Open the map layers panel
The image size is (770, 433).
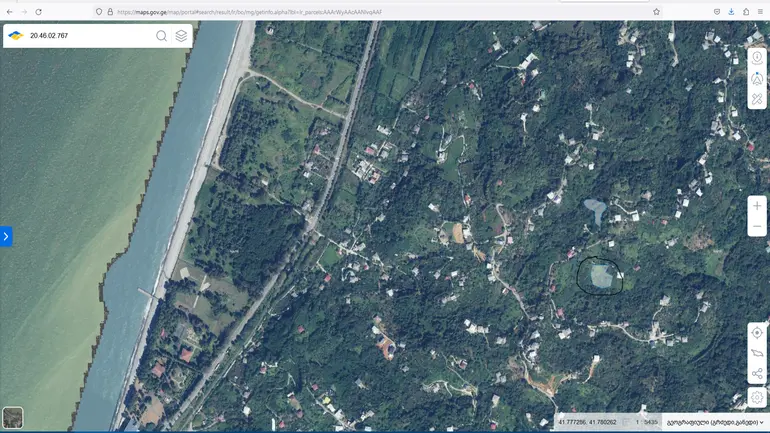pyautogui.click(x=181, y=36)
